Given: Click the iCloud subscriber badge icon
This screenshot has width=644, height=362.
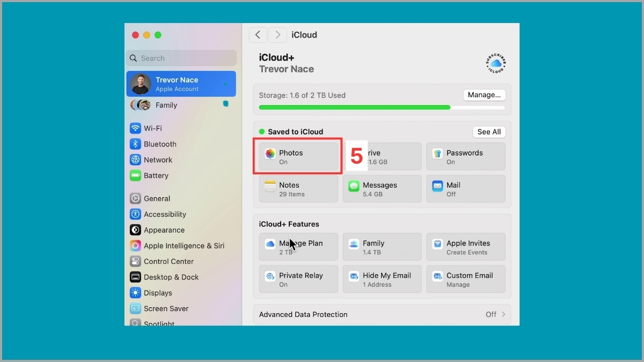Looking at the screenshot, I should click(x=496, y=64).
